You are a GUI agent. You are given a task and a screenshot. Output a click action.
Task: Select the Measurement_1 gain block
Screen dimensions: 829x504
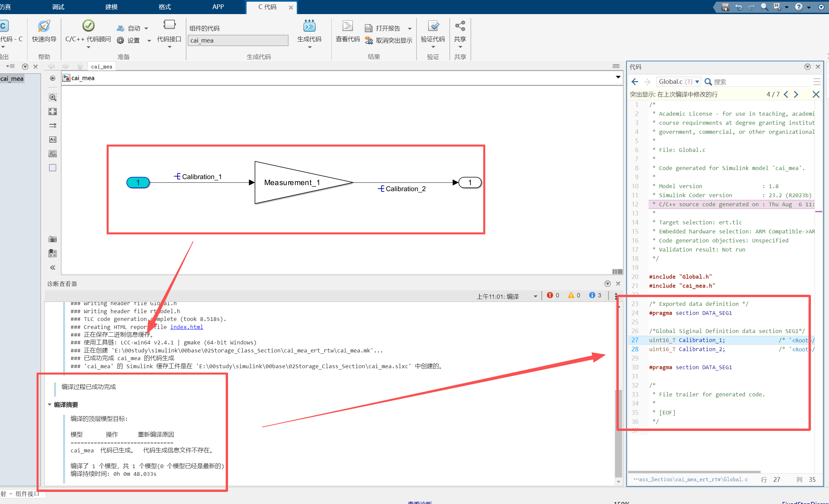click(304, 182)
